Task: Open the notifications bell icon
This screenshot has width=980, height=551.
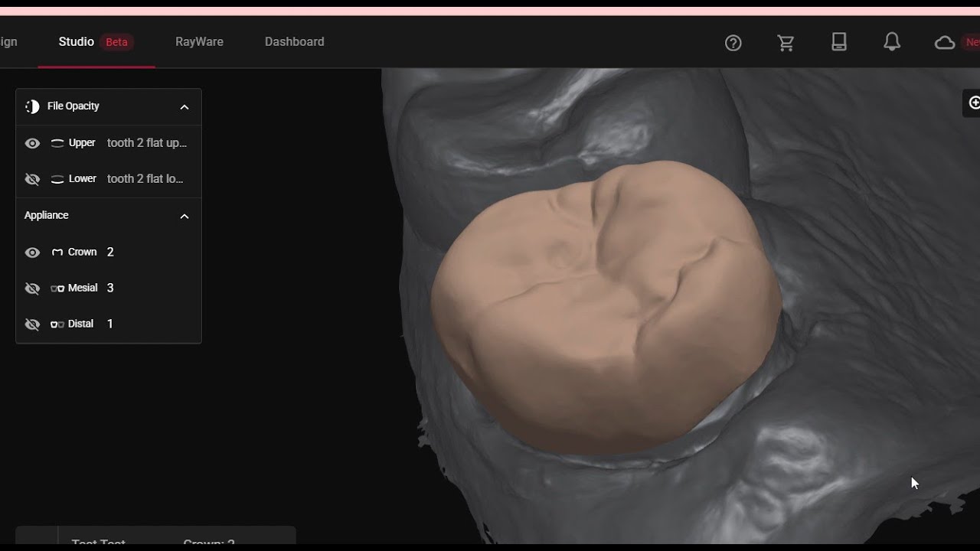Action: [x=892, y=42]
